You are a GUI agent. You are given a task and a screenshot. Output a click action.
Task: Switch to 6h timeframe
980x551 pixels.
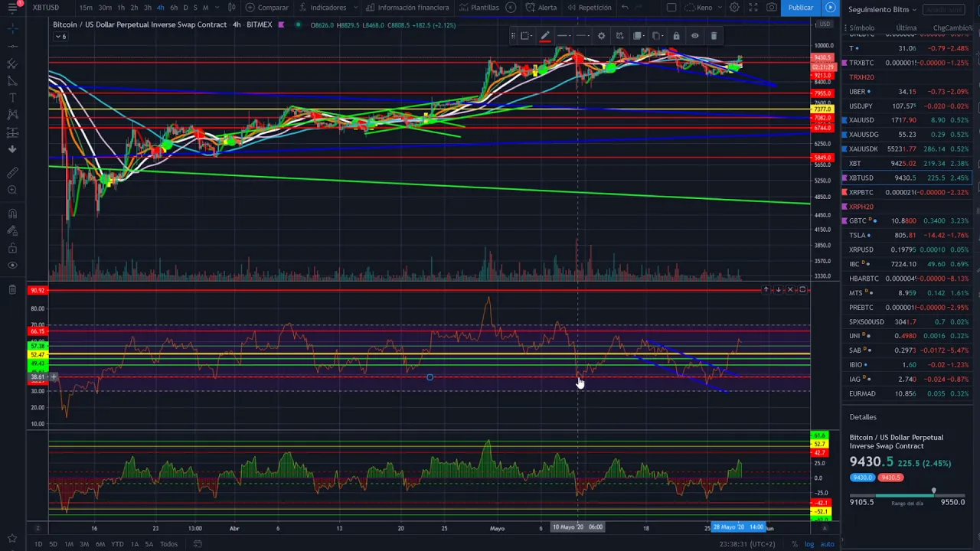click(x=174, y=8)
